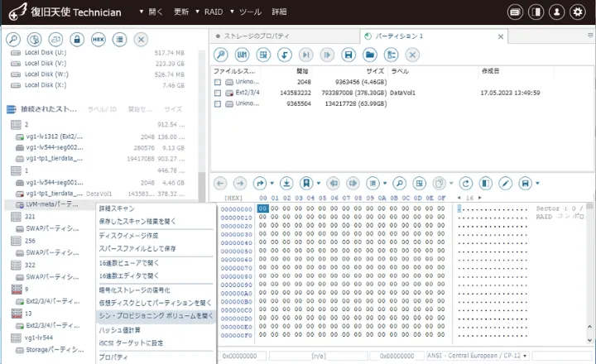
Task: Click 更新 in the top menu bar
Action: click(181, 12)
